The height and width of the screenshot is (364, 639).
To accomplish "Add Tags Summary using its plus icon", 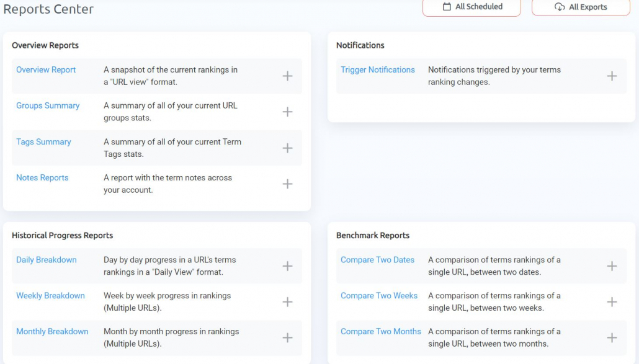I will (287, 148).
